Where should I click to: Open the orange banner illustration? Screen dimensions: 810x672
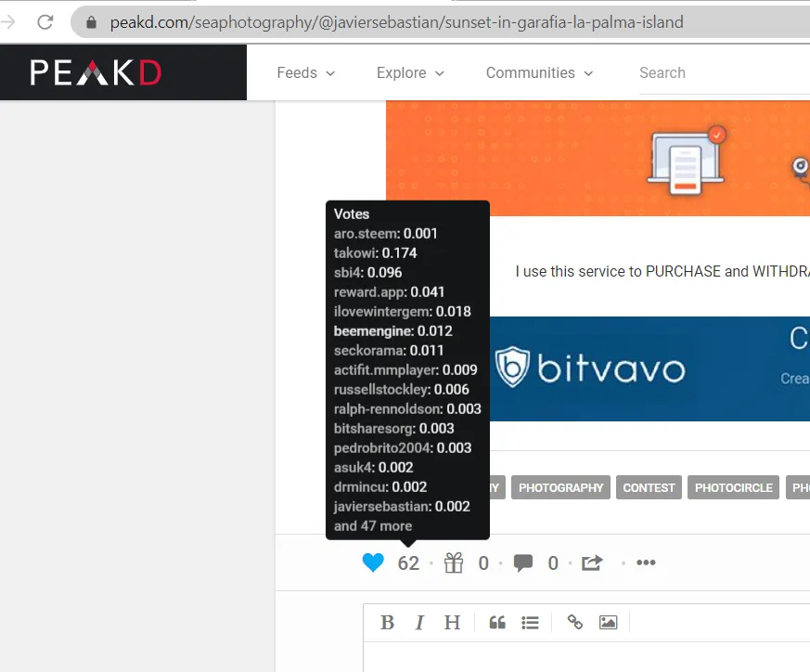[598, 158]
